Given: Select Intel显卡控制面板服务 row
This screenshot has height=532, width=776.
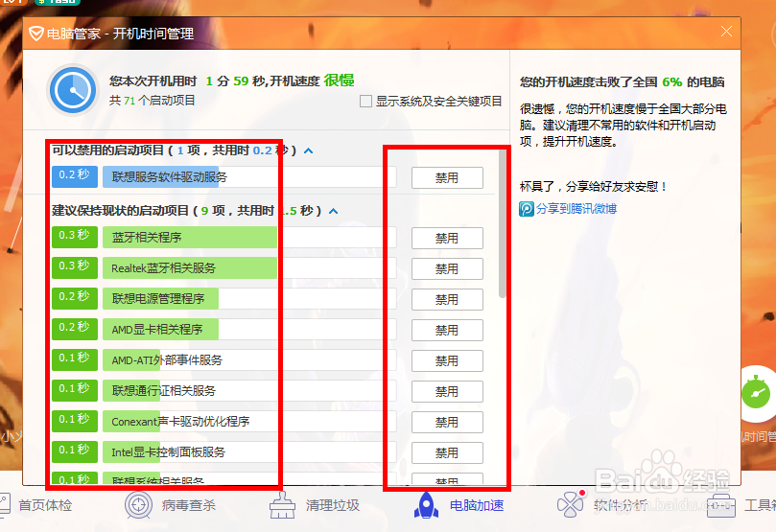Looking at the screenshot, I should coord(249,451).
